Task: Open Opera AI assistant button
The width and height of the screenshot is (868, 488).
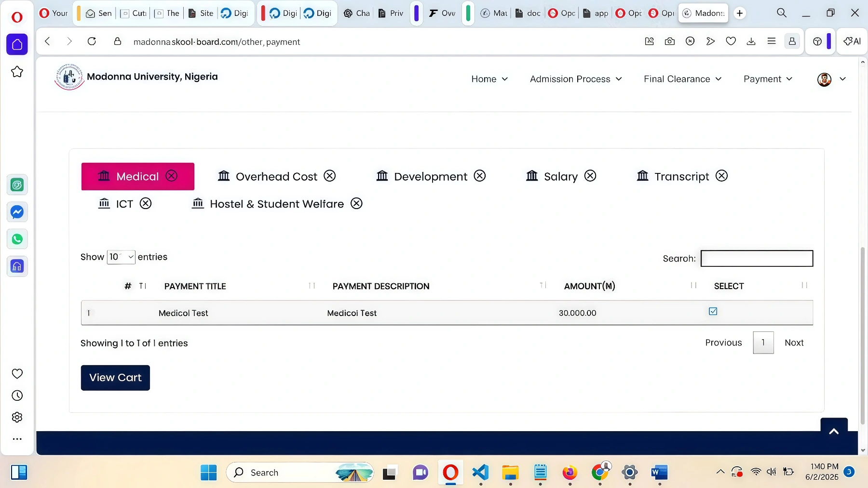Action: (x=852, y=41)
